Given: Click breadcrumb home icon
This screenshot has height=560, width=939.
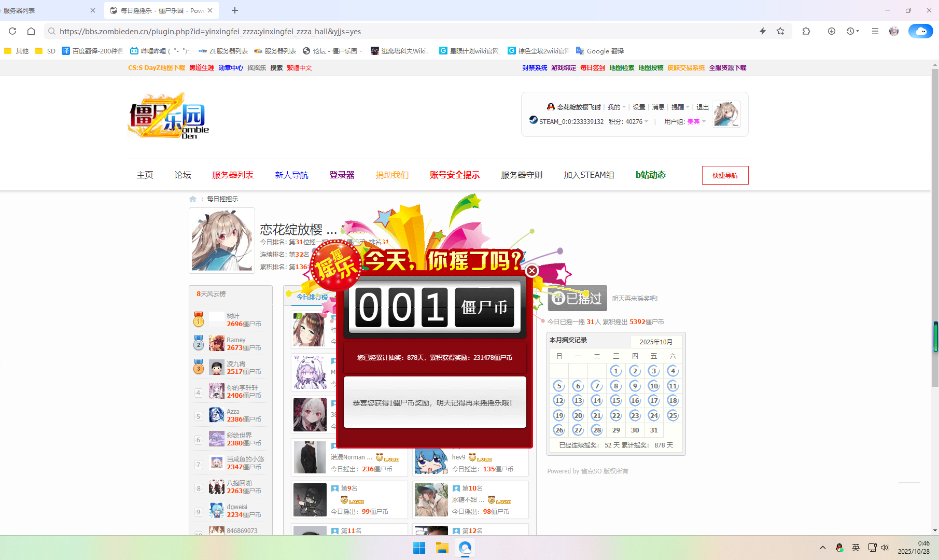Looking at the screenshot, I should pyautogui.click(x=193, y=199).
